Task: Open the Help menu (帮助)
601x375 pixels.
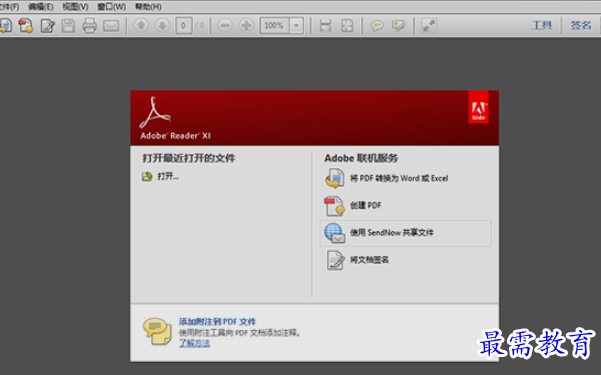Action: [148, 7]
